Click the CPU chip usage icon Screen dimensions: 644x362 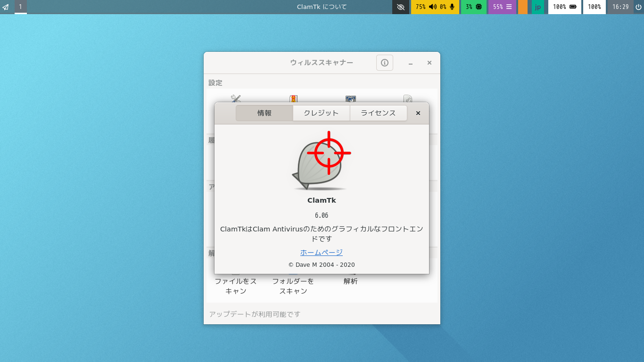(x=479, y=7)
